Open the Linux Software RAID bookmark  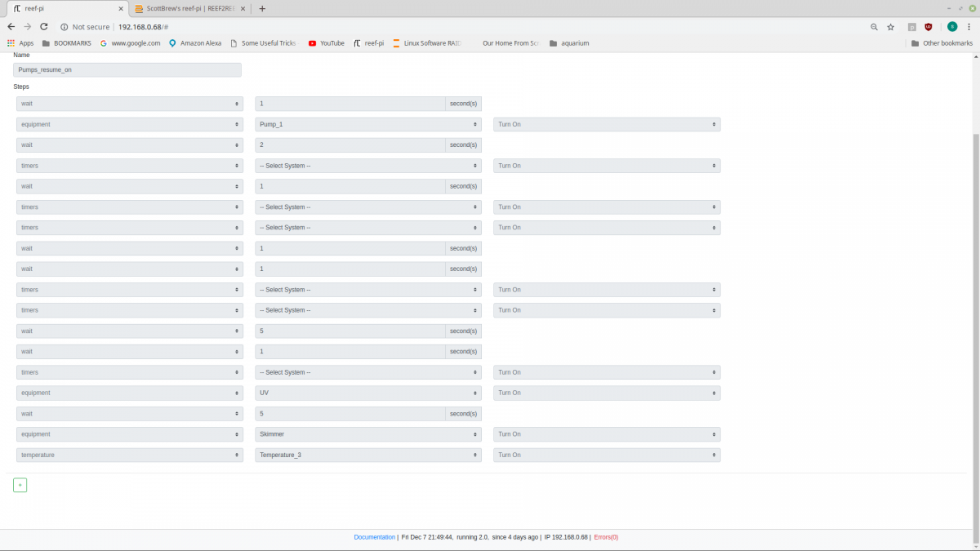click(x=427, y=43)
